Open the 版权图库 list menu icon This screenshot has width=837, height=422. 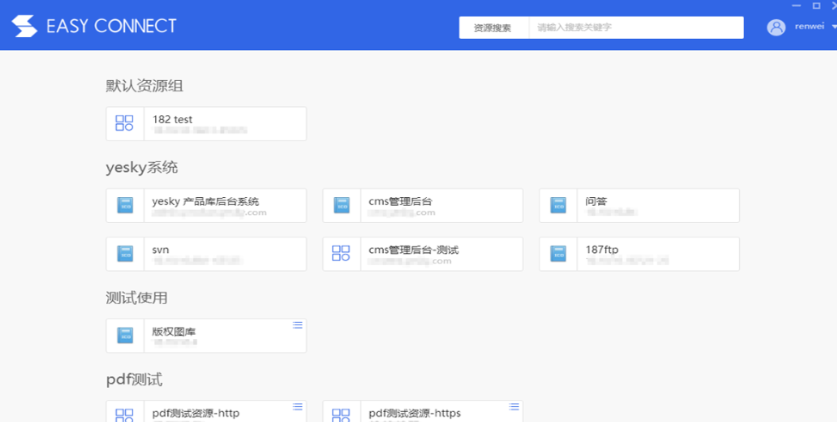(x=297, y=325)
